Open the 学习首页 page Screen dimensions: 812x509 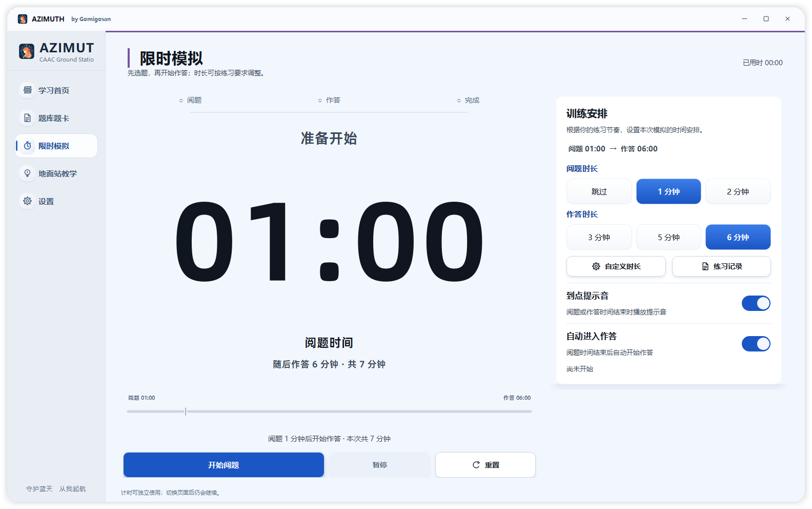click(x=56, y=90)
